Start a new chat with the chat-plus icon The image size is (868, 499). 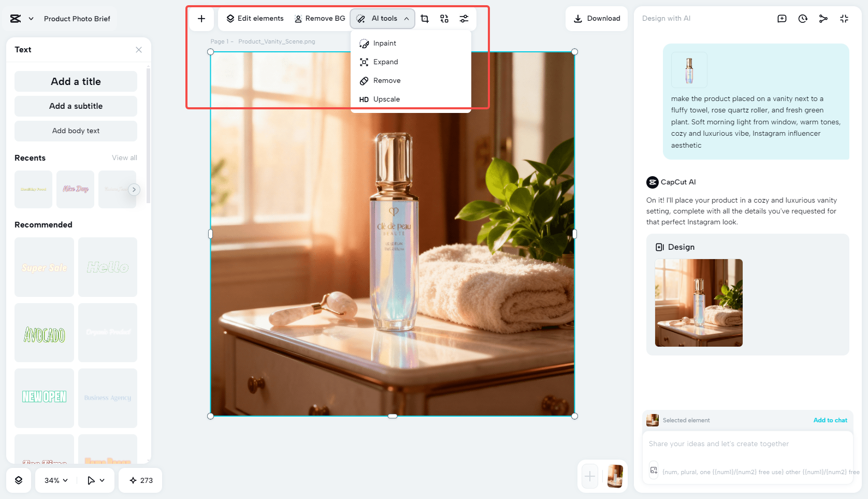pos(782,18)
